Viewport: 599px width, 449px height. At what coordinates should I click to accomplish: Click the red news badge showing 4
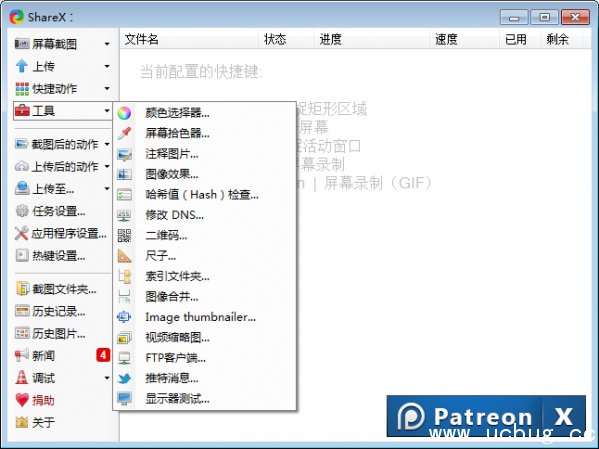tap(103, 355)
